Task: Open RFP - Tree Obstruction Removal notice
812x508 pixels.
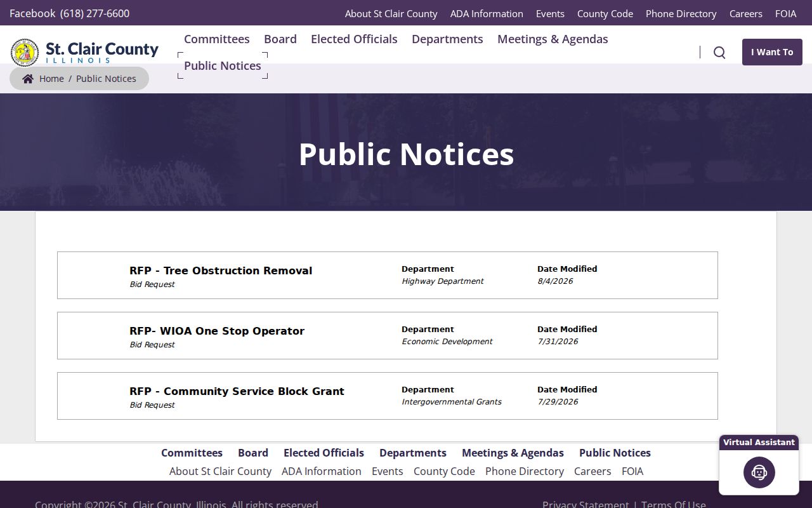Action: point(221,271)
